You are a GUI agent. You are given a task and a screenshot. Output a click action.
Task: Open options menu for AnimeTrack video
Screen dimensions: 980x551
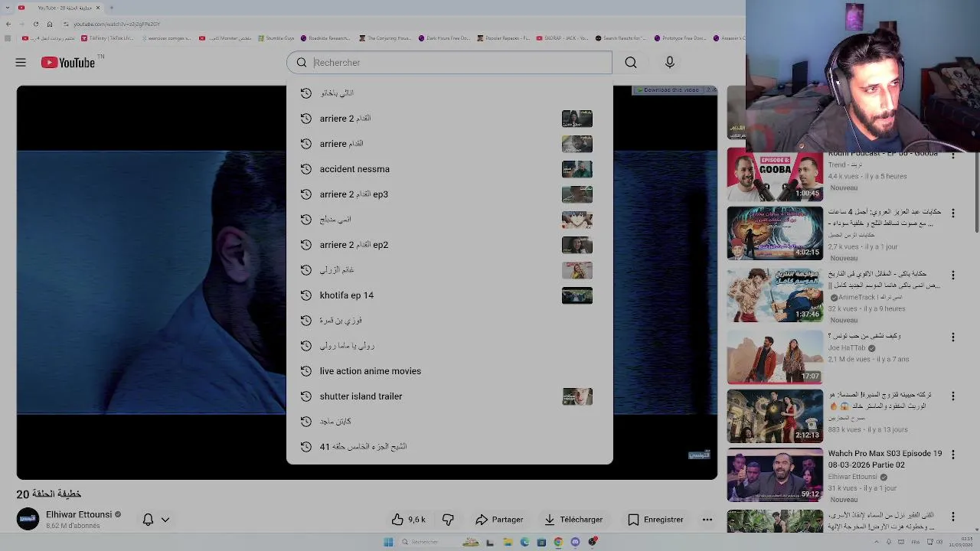[953, 275]
